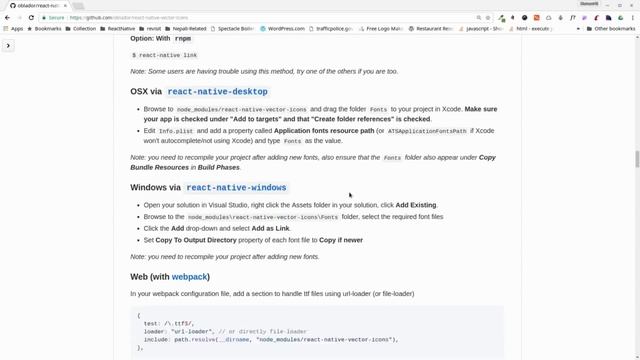The width and height of the screenshot is (640, 360).
Task: Click the user profile name button in title bar
Action: (589, 4)
